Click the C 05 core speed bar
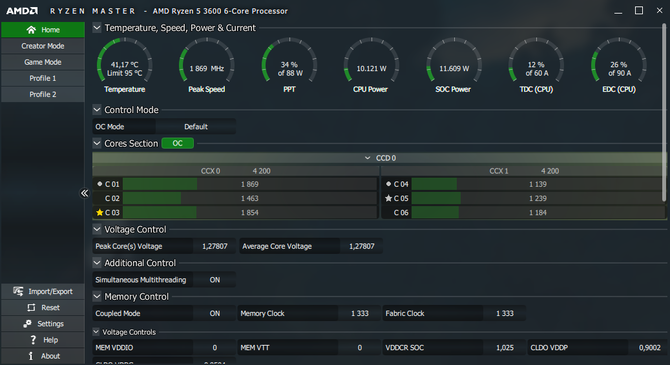This screenshot has height=365, width=670. point(538,198)
